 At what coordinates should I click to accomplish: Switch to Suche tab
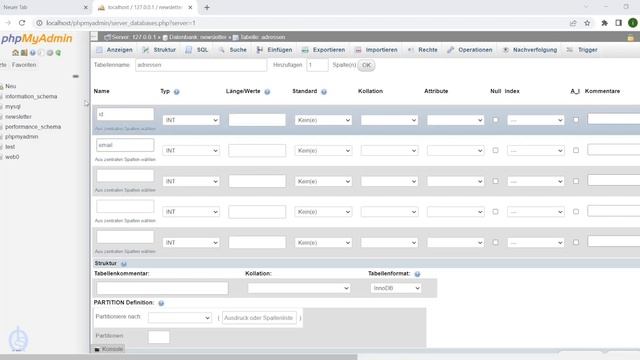point(233,50)
